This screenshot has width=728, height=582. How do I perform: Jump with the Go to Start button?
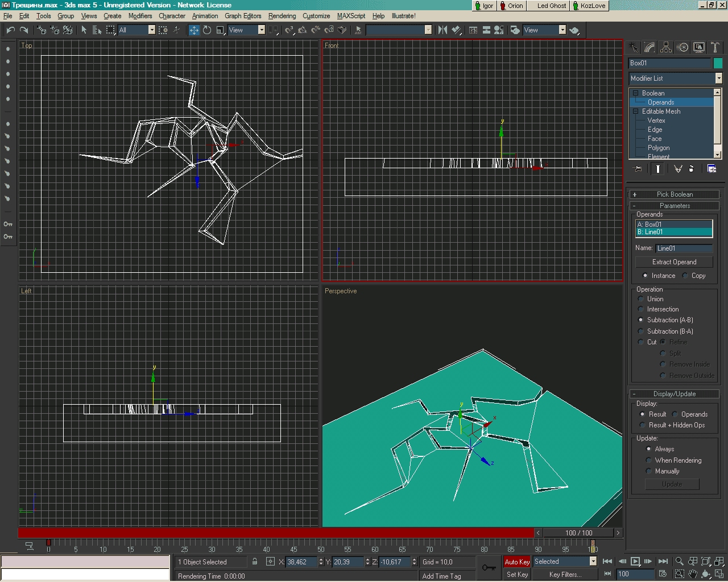click(608, 562)
